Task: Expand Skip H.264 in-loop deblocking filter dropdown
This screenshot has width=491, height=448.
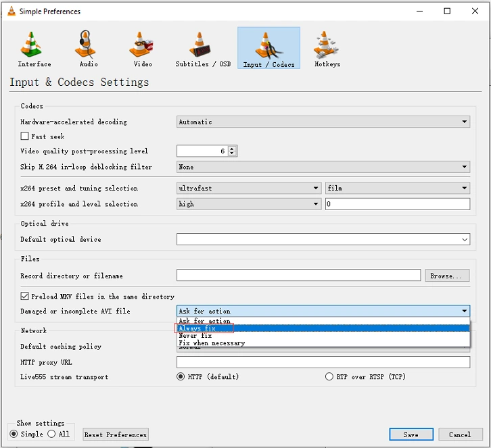Action: pos(323,167)
